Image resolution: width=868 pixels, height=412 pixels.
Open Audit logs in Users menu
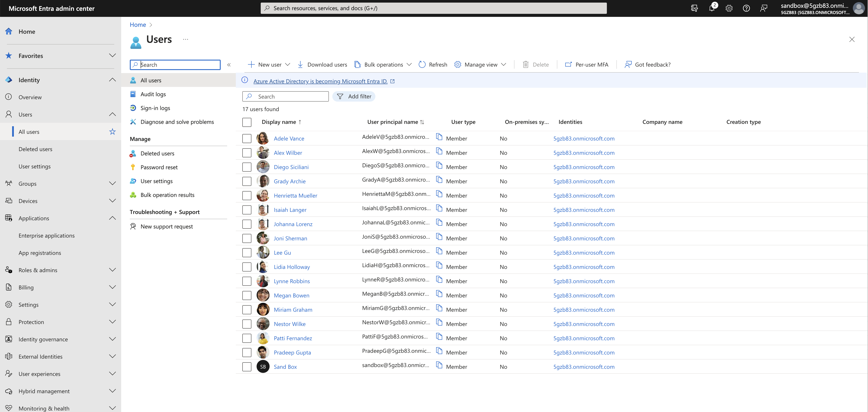pos(153,94)
